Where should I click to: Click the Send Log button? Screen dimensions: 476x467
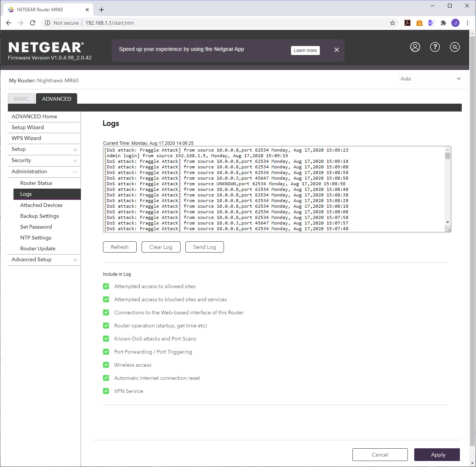tap(204, 247)
